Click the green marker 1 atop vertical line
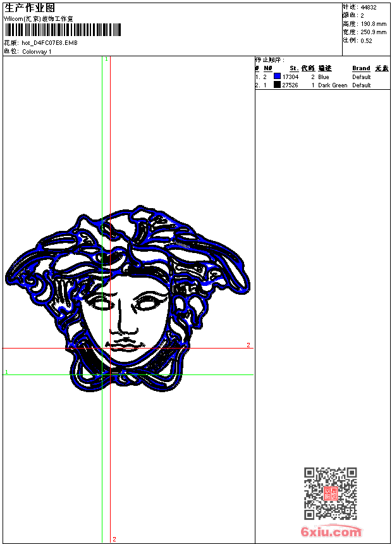392x544 pixels. 106,59
